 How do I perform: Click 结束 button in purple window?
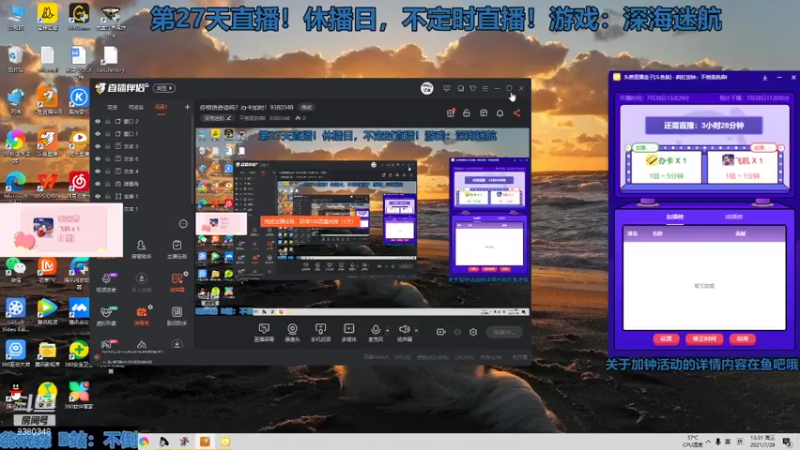742,339
